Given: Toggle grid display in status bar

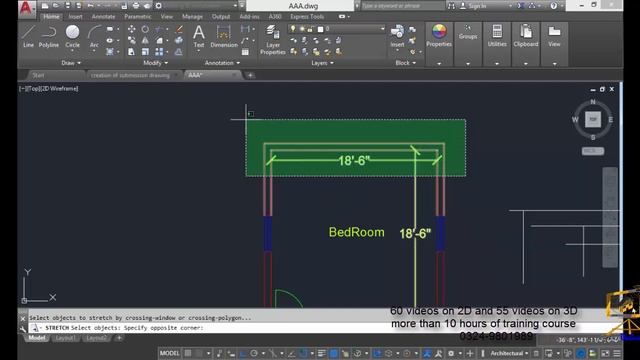Looking at the screenshot, I should click(188, 353).
